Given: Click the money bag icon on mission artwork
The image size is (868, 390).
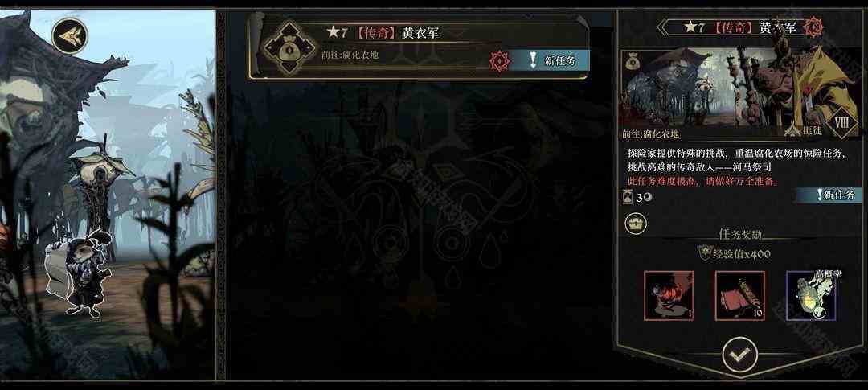Looking at the screenshot, I should (x=633, y=62).
